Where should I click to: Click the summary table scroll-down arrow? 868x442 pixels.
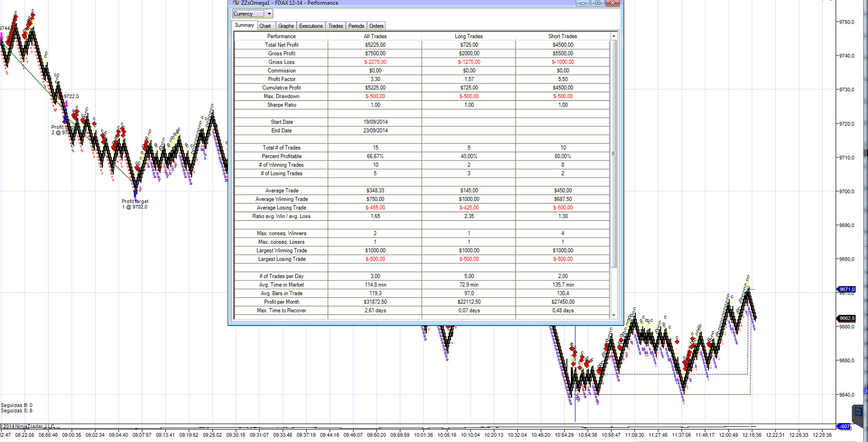pos(614,315)
